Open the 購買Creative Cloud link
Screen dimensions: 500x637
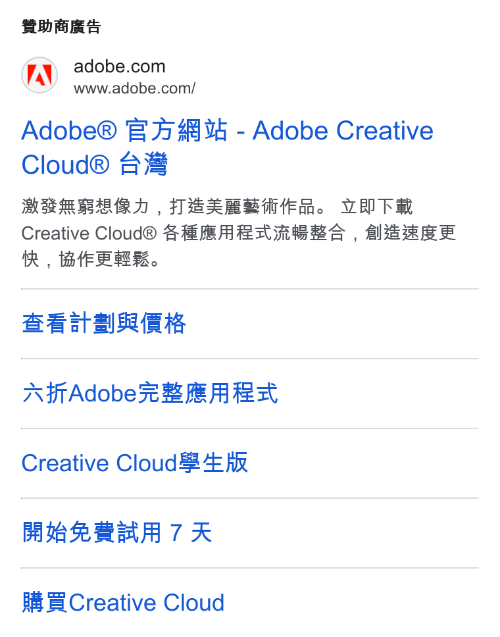coord(123,602)
